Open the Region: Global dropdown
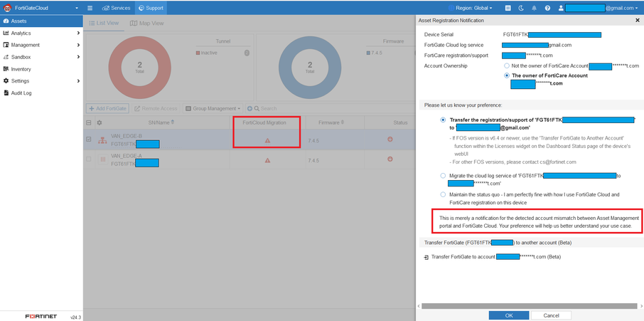 (x=473, y=8)
